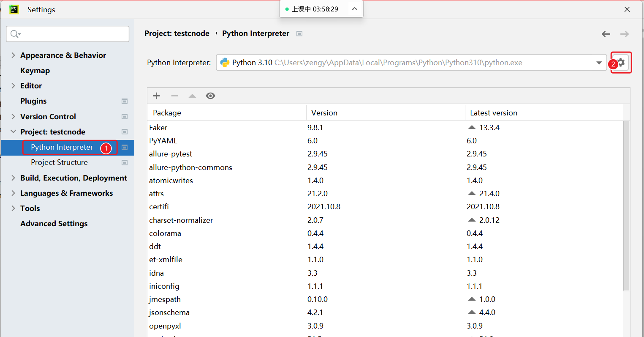Click into the settings search field

tap(68, 34)
